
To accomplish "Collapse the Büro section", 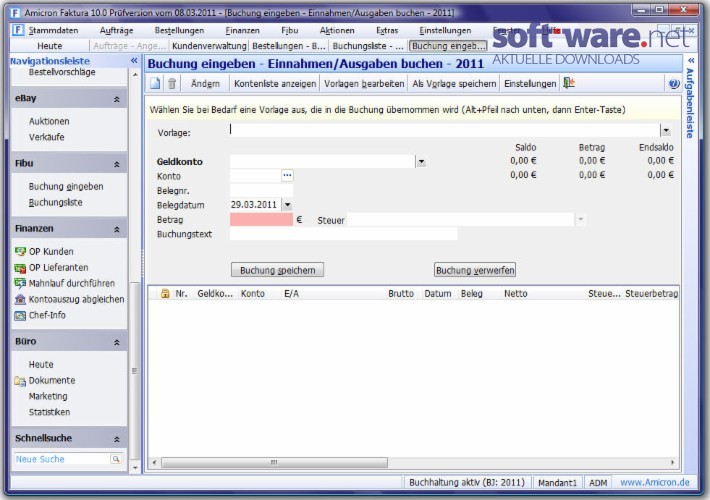I will point(117,342).
